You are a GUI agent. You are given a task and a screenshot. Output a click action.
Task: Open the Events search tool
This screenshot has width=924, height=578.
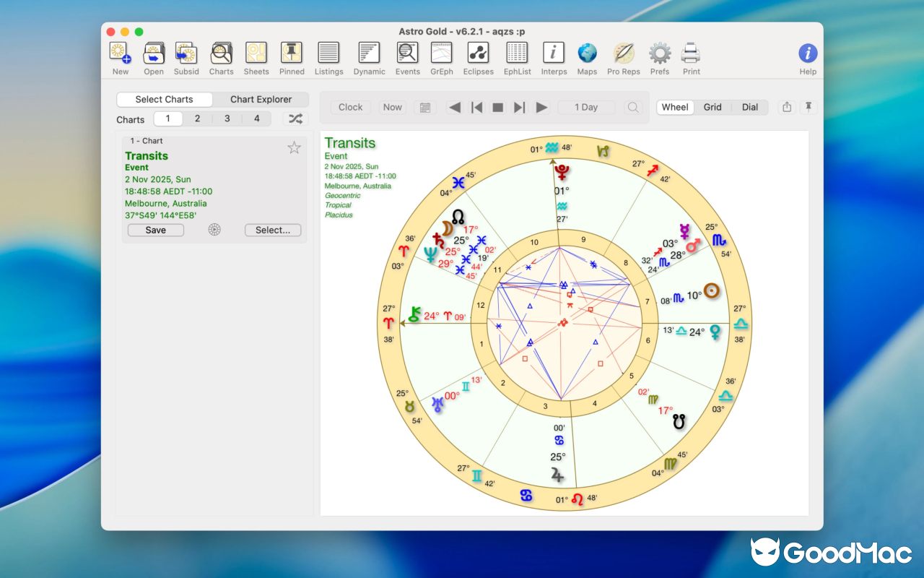point(407,58)
